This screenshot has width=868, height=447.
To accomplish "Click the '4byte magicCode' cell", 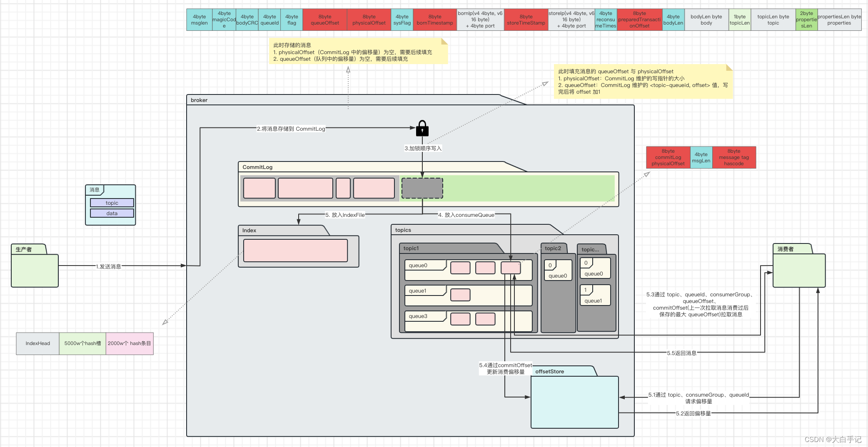I will point(224,20).
